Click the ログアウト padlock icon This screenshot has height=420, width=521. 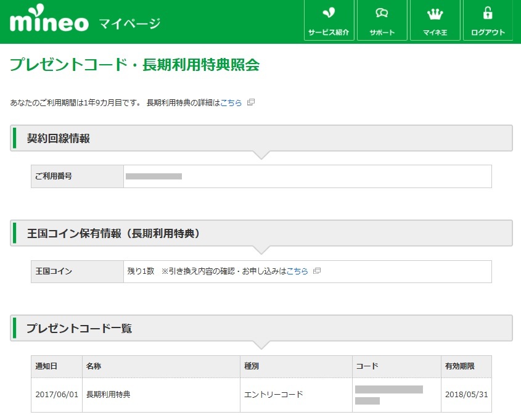point(488,14)
